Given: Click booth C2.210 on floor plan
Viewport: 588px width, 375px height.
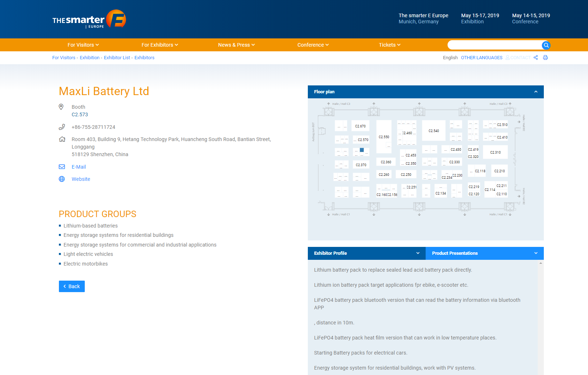Looking at the screenshot, I should pos(500,171).
